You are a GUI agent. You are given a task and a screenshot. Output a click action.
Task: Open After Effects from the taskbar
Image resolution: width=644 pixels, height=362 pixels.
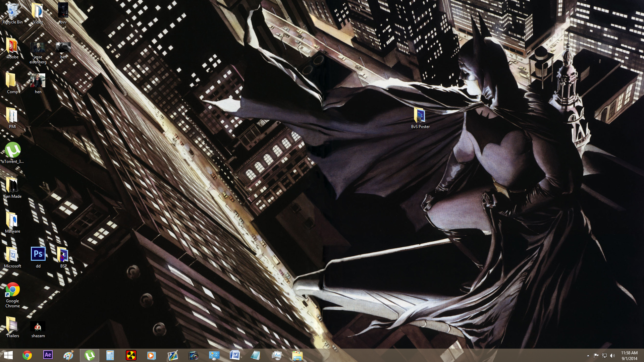[48, 355]
